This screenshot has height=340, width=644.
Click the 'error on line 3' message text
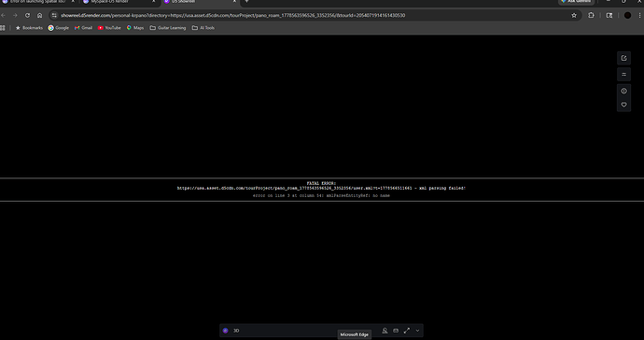(x=321, y=196)
